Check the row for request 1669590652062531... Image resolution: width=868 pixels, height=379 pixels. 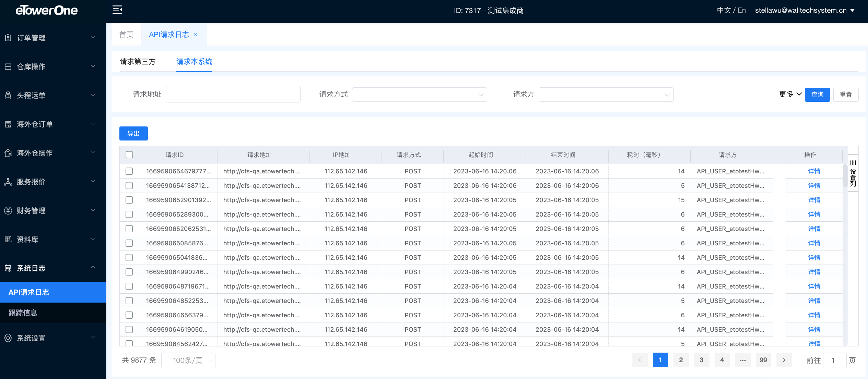(129, 229)
